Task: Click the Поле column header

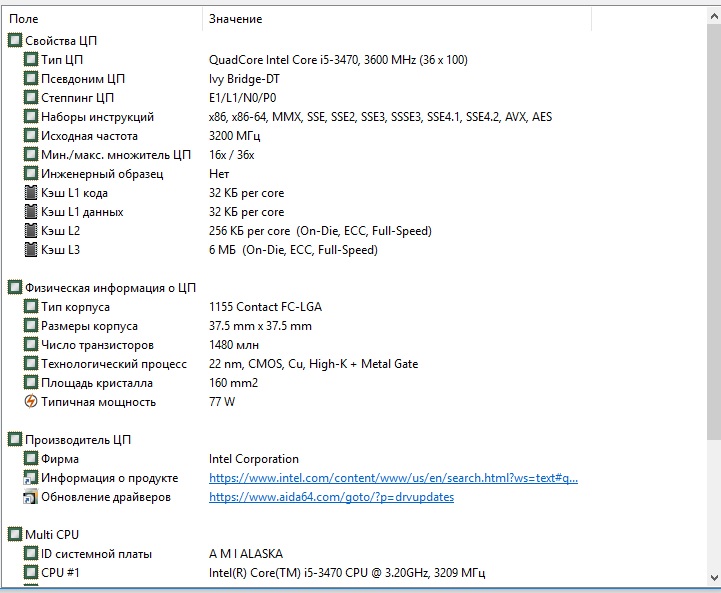Action: (24, 19)
